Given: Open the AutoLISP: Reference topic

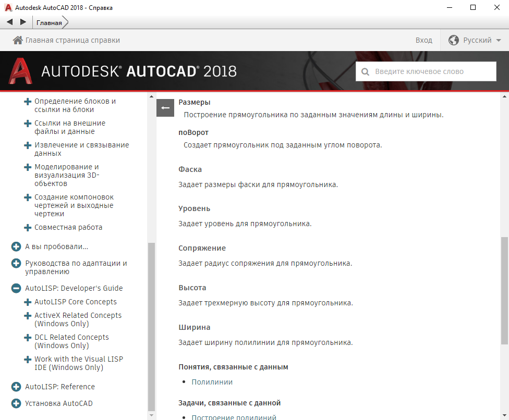Looking at the screenshot, I should pyautogui.click(x=60, y=387).
